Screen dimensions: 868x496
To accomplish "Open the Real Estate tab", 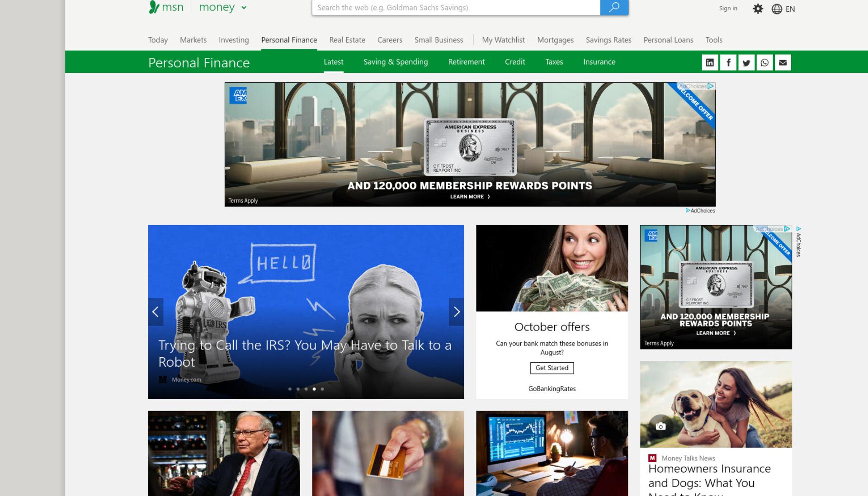I will (x=347, y=40).
